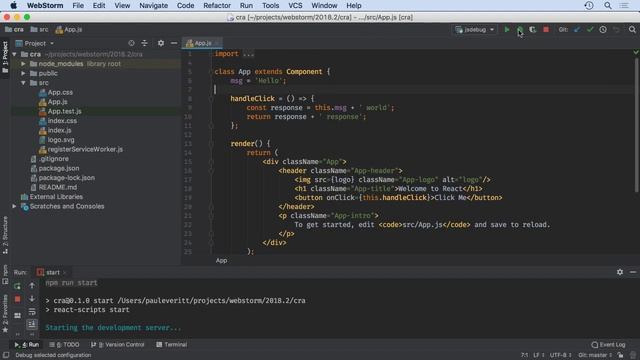
Task: Open Run panel settings gear
Action: pos(620,272)
